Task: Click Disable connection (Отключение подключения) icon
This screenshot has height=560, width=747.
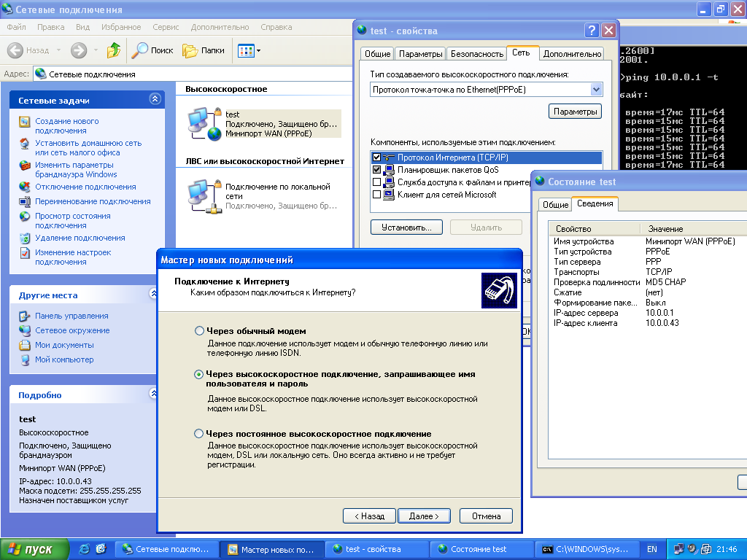Action: (x=24, y=187)
